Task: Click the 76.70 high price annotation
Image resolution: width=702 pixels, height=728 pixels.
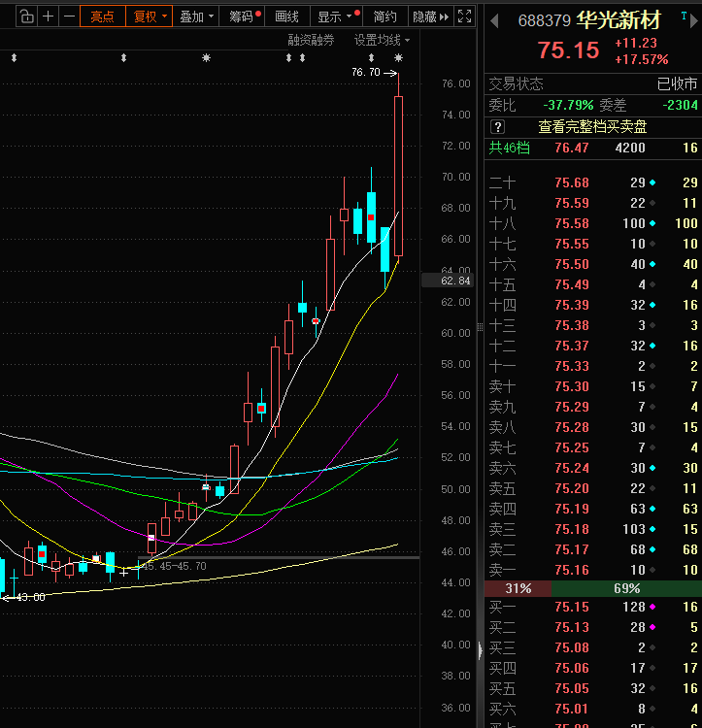Action: pyautogui.click(x=366, y=72)
